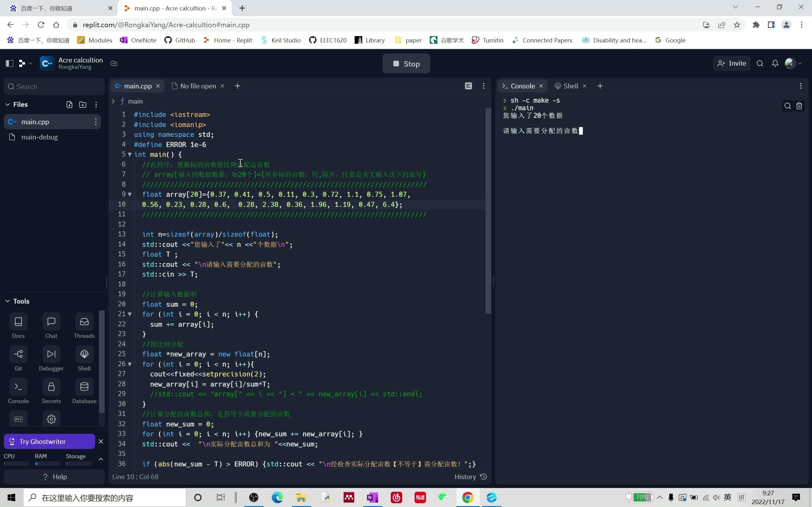Collapse the Tools section
Viewport: 812px width, 507px height.
[x=7, y=301]
